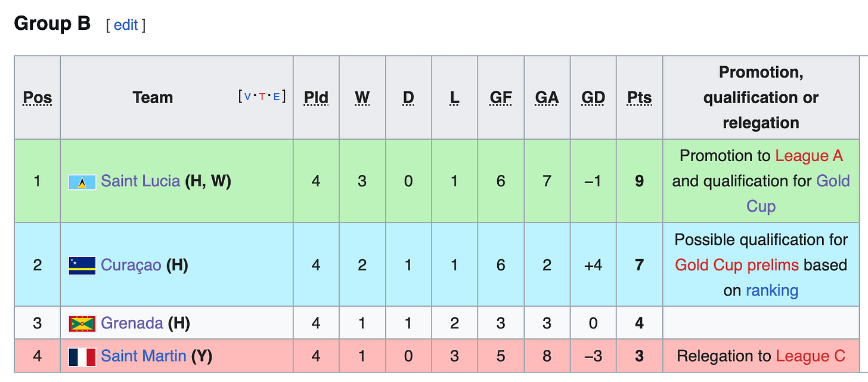Click the Grenada flag icon
The width and height of the screenshot is (868, 382).
[x=82, y=324]
